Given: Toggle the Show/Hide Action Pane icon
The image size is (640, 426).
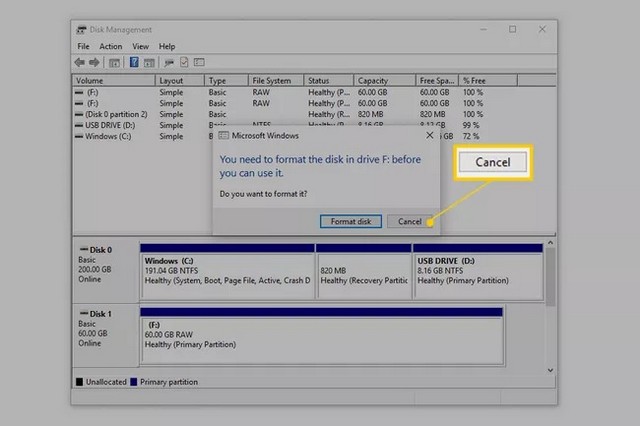Looking at the screenshot, I should [149, 62].
